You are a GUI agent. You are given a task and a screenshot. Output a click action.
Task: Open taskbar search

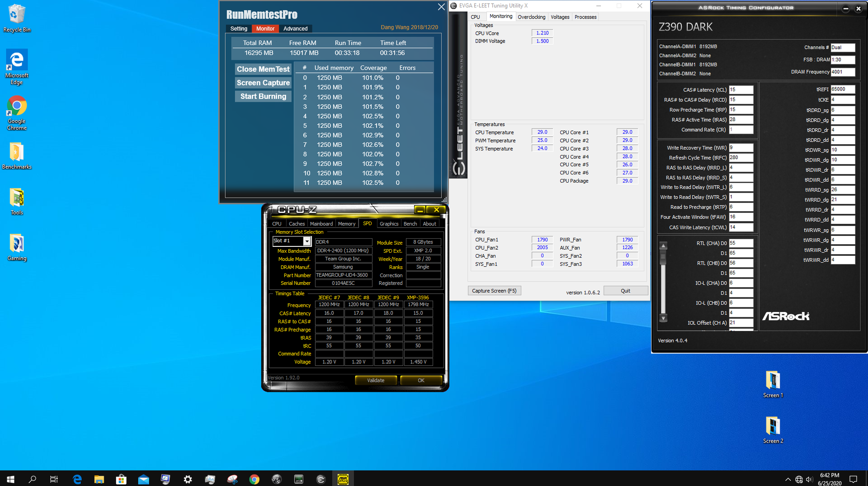pos(33,479)
